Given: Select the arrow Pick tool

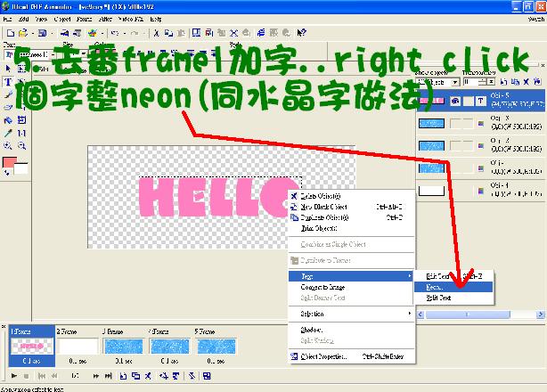Looking at the screenshot, I should pos(8,68).
